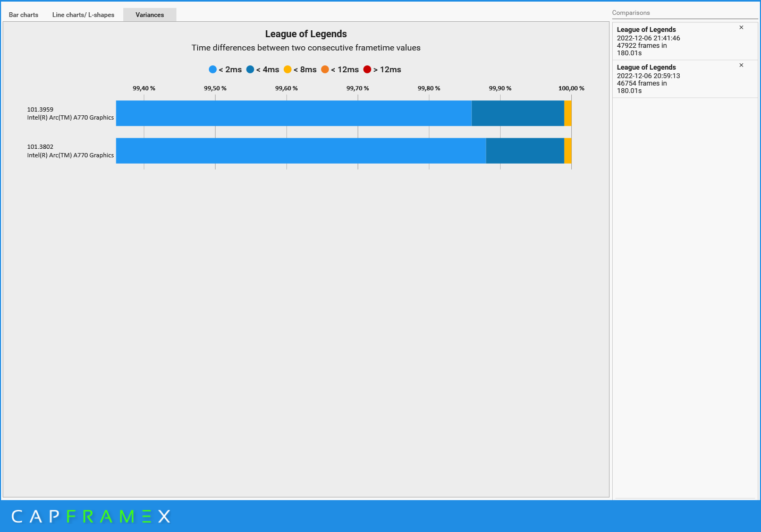Switch to the Bar charts tab

tap(23, 15)
